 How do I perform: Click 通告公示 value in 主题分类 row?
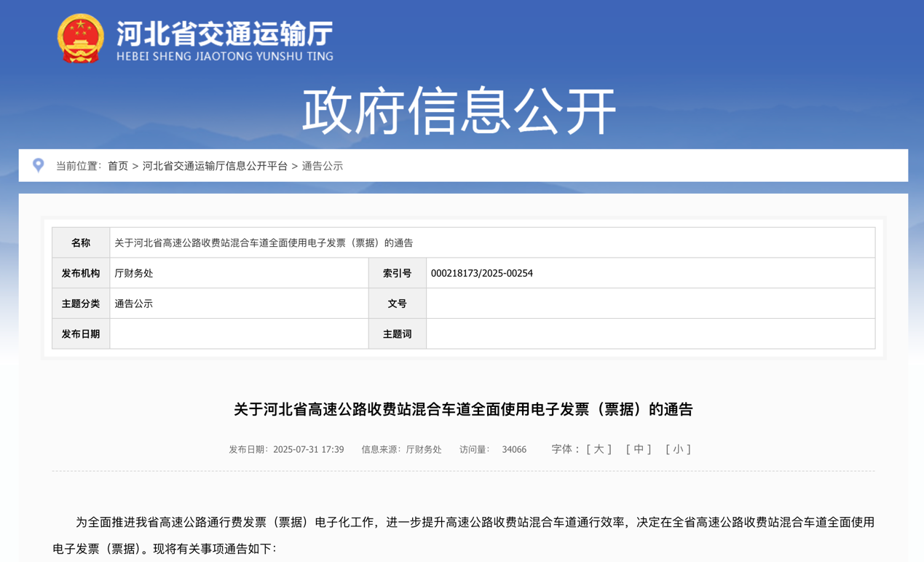pyautogui.click(x=134, y=304)
